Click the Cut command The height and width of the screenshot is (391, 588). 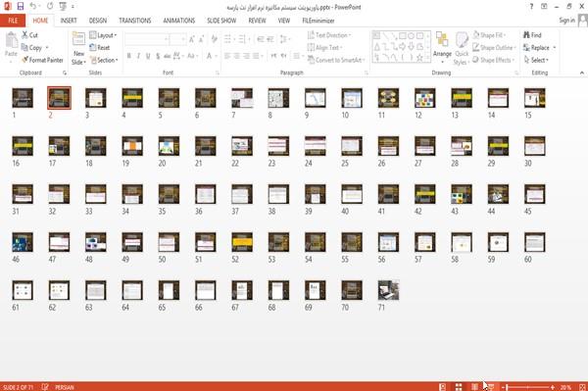[x=29, y=35]
